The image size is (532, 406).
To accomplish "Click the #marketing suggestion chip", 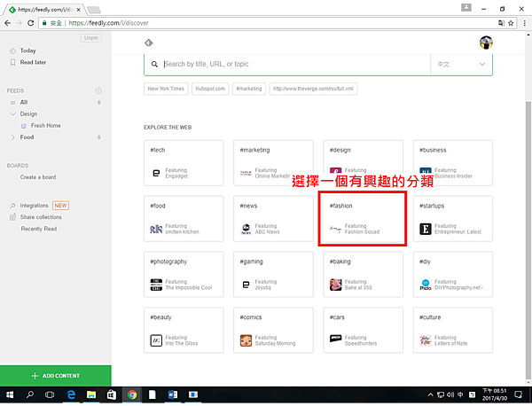I will pos(249,89).
